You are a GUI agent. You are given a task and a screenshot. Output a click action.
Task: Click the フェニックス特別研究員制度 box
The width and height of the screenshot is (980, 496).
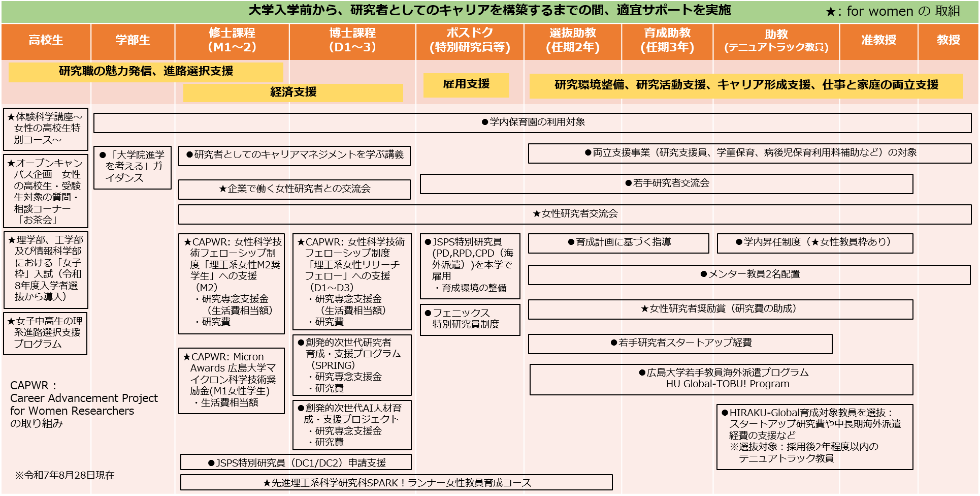coord(470,319)
